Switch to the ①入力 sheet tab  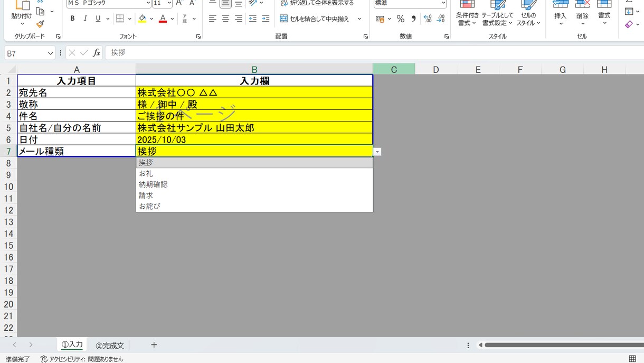click(x=72, y=345)
